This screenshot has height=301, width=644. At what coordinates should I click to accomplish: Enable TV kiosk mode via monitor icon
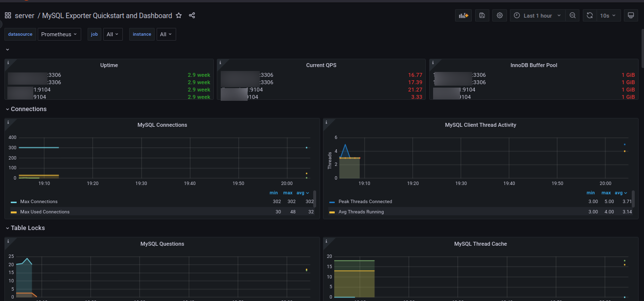click(x=631, y=15)
